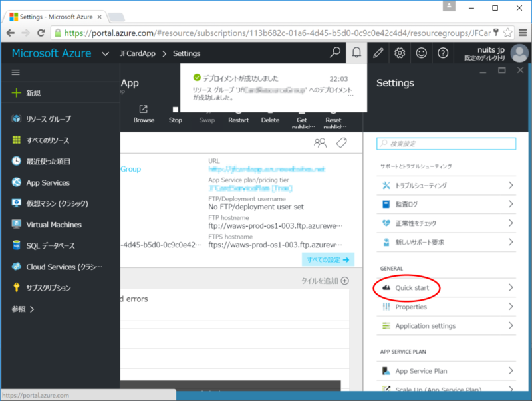532x401 pixels.
Task: Open リソース グループ in sidebar
Action: click(61, 119)
